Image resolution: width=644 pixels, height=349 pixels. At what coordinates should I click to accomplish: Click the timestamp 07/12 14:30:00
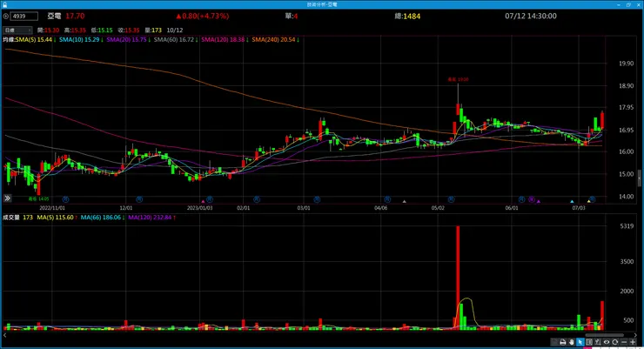click(531, 16)
